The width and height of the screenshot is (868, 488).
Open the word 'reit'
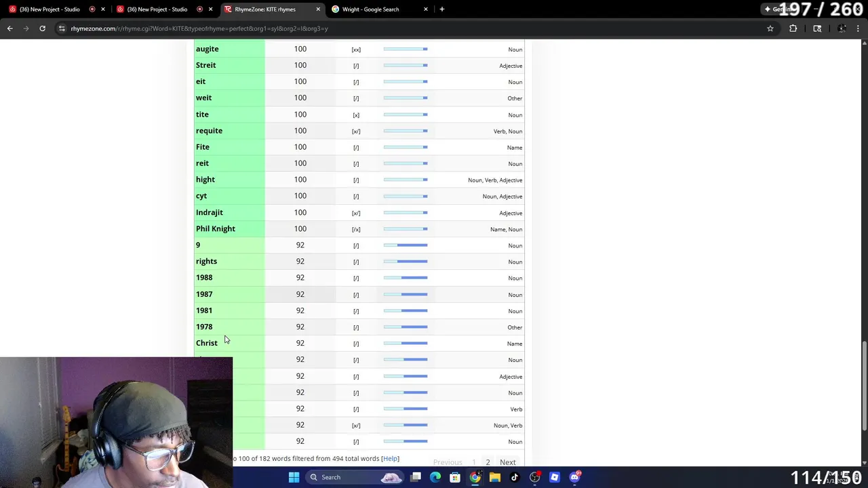202,163
